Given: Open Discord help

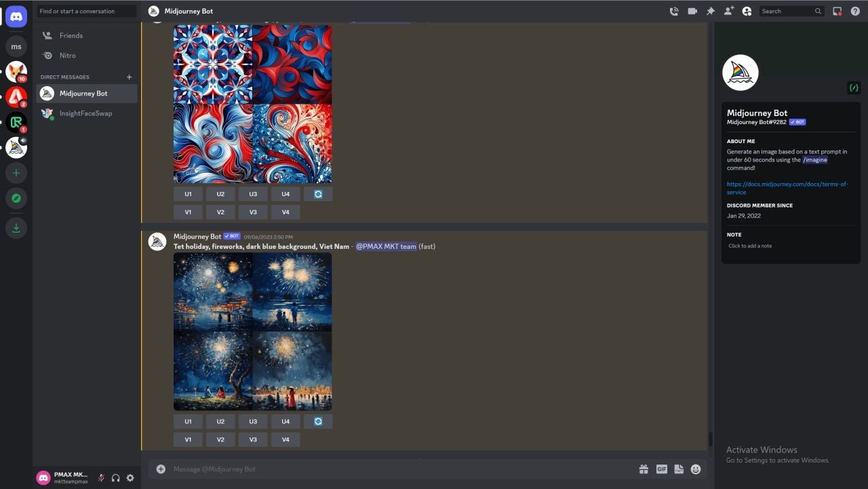Looking at the screenshot, I should click(855, 11).
